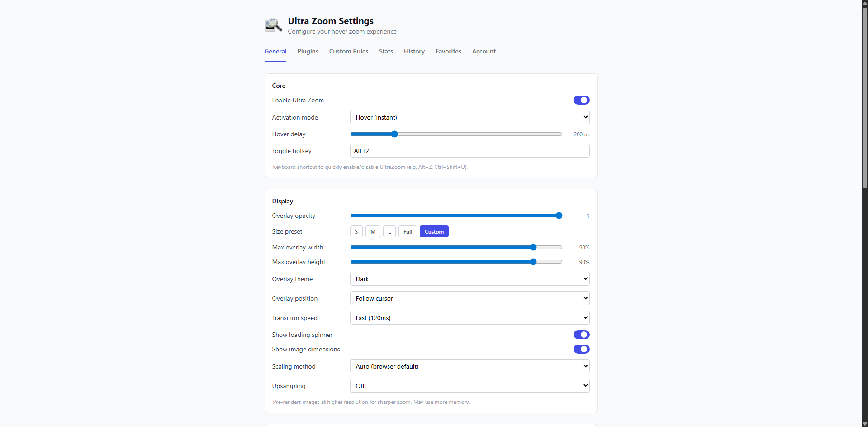
Task: Open the Activation mode dropdown
Action: [470, 117]
